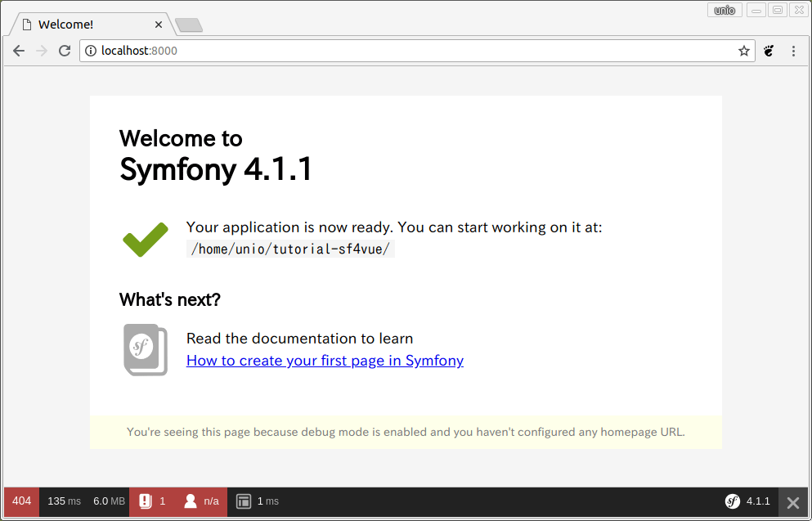Open the 135 ms request time panel
This screenshot has width=812, height=521.
tap(65, 501)
